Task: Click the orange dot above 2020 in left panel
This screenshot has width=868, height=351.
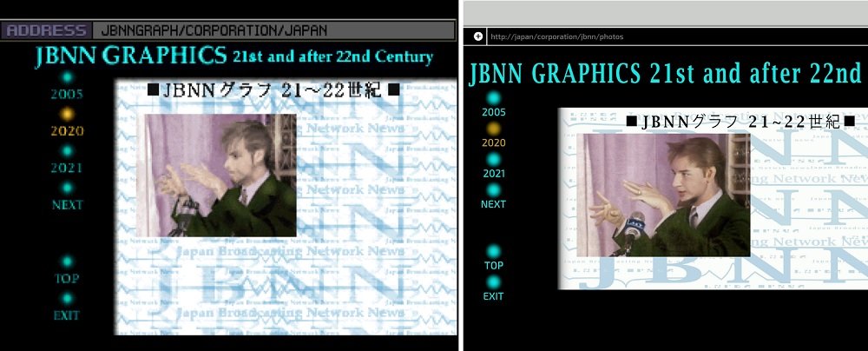Action: coord(67,113)
